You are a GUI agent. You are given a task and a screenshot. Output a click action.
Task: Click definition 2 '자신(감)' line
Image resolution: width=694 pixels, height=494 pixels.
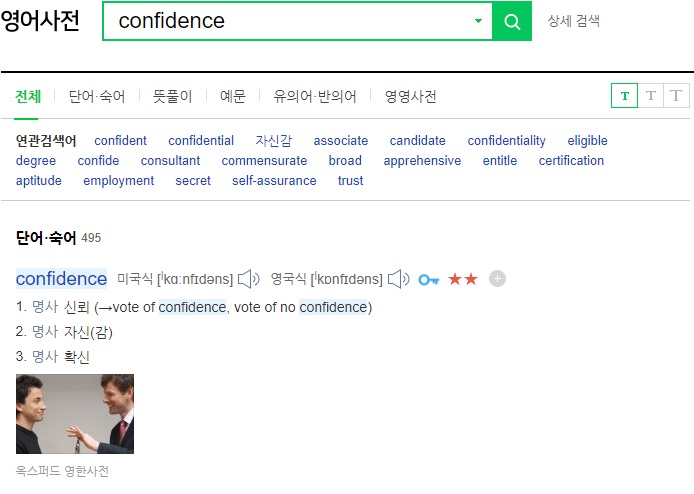pos(64,332)
